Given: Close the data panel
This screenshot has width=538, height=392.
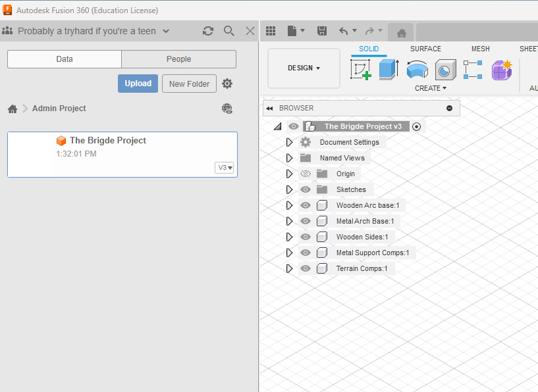Looking at the screenshot, I should (x=250, y=31).
